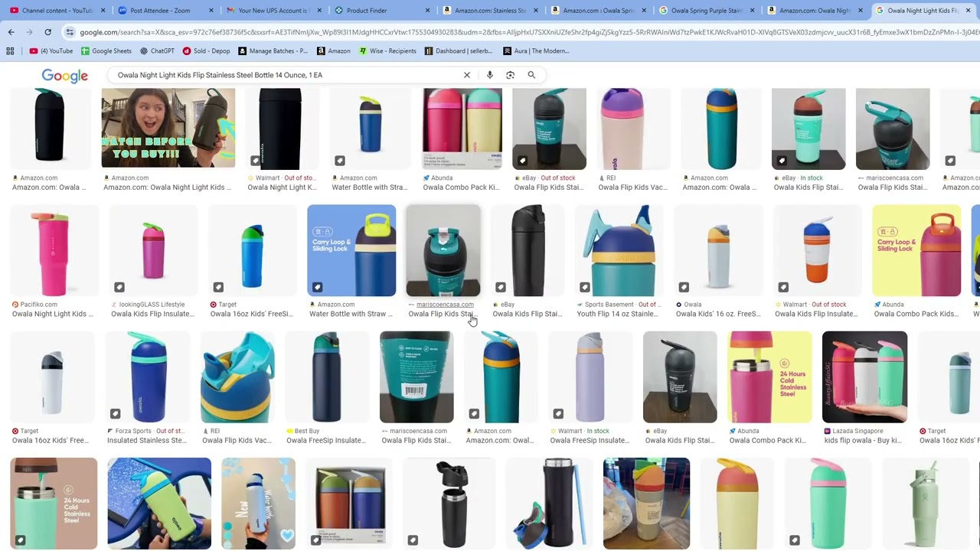Click the browser address bar URL
Screen dimensions: 980x551
click(x=528, y=32)
